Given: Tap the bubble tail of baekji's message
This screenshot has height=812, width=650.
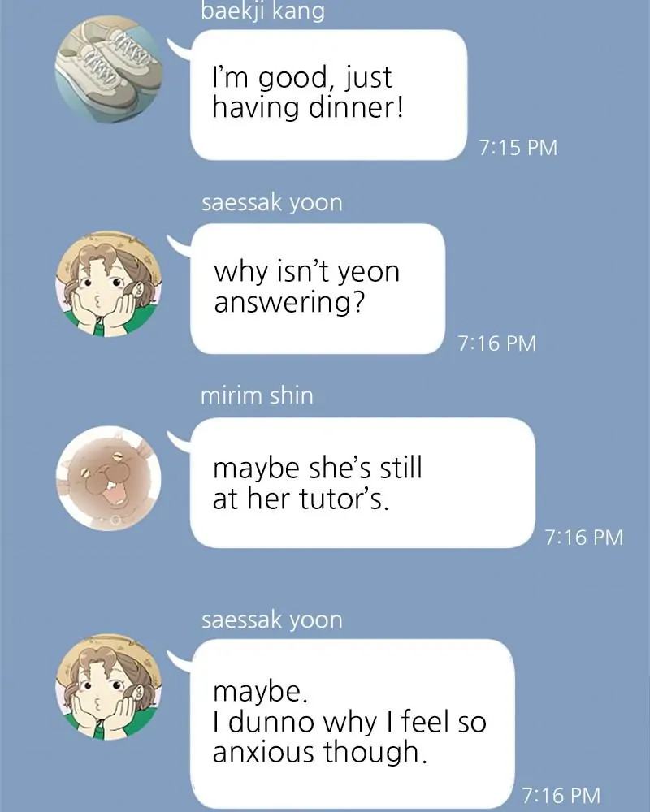Looking at the screenshot, I should point(179,47).
